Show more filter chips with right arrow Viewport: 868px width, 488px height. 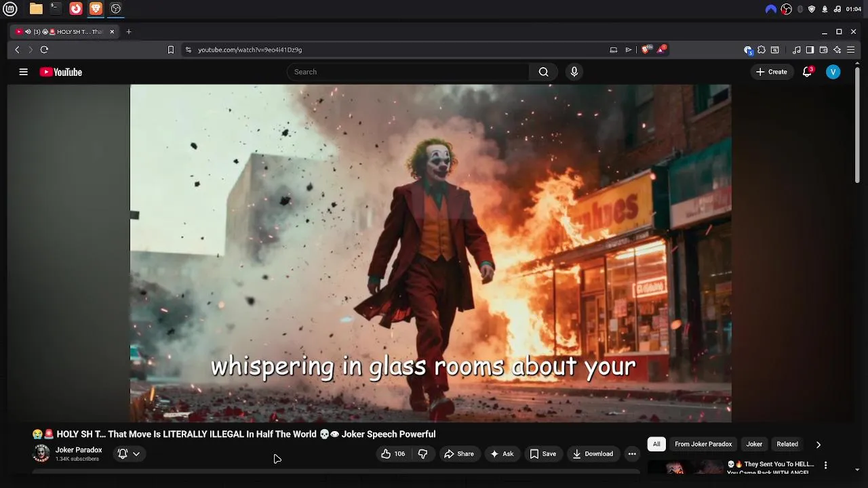coord(818,445)
